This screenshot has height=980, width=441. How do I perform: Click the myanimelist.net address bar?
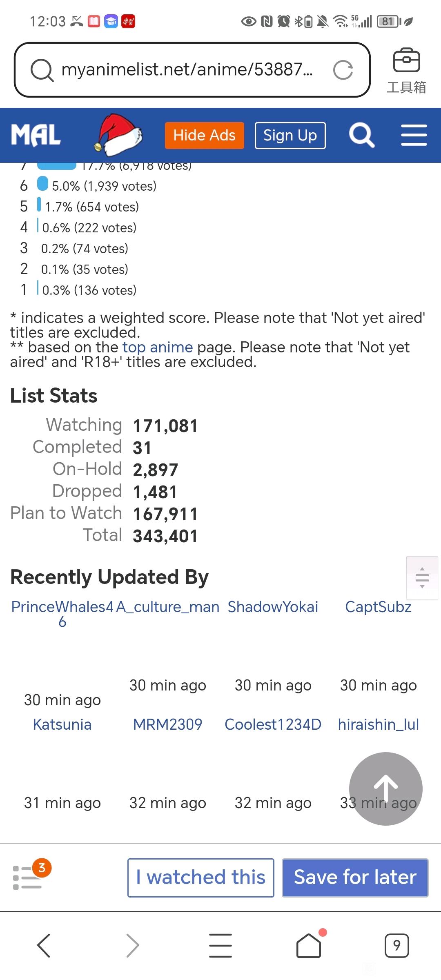pyautogui.click(x=192, y=70)
